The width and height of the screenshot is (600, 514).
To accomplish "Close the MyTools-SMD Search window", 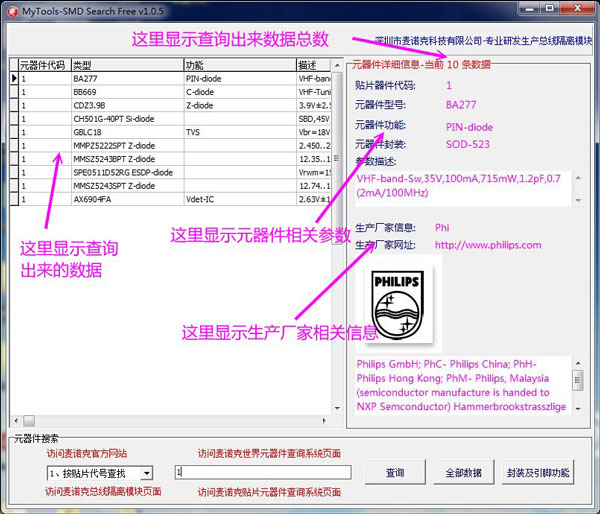I will tap(578, 8).
